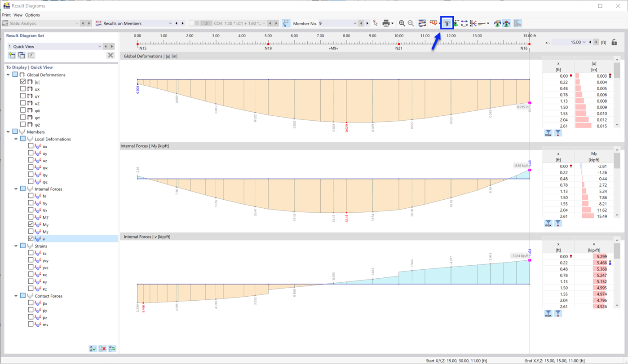
Task: Collapse the Members tree node
Action: click(x=9, y=132)
